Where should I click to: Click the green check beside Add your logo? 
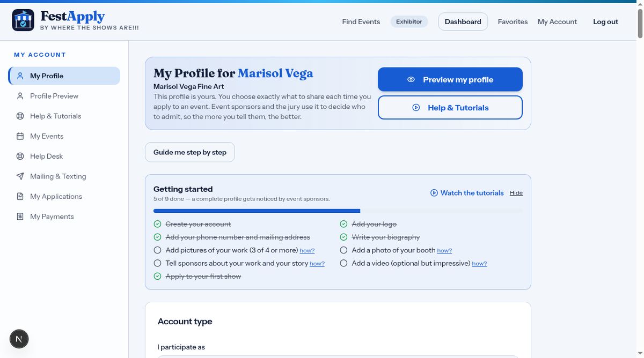343,224
